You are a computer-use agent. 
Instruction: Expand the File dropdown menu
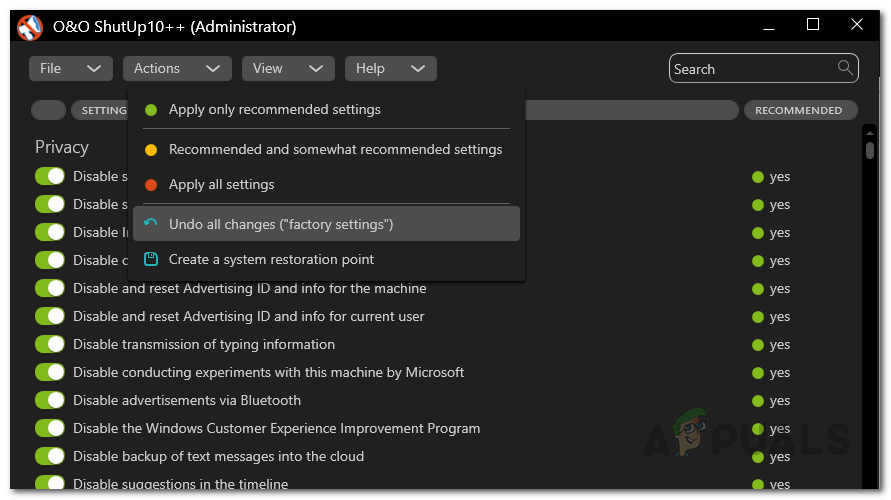click(x=70, y=69)
